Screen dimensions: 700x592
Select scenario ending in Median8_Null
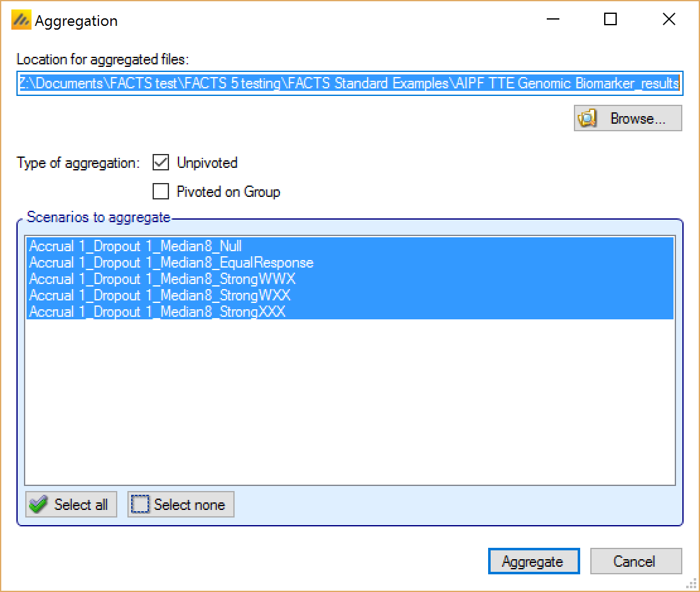click(136, 246)
